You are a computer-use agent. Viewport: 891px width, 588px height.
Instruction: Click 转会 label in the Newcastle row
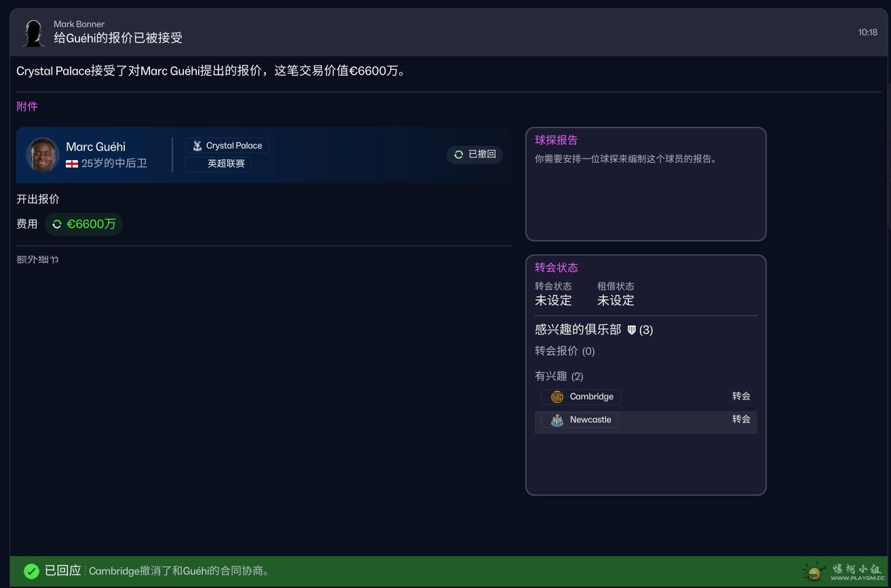tap(741, 419)
